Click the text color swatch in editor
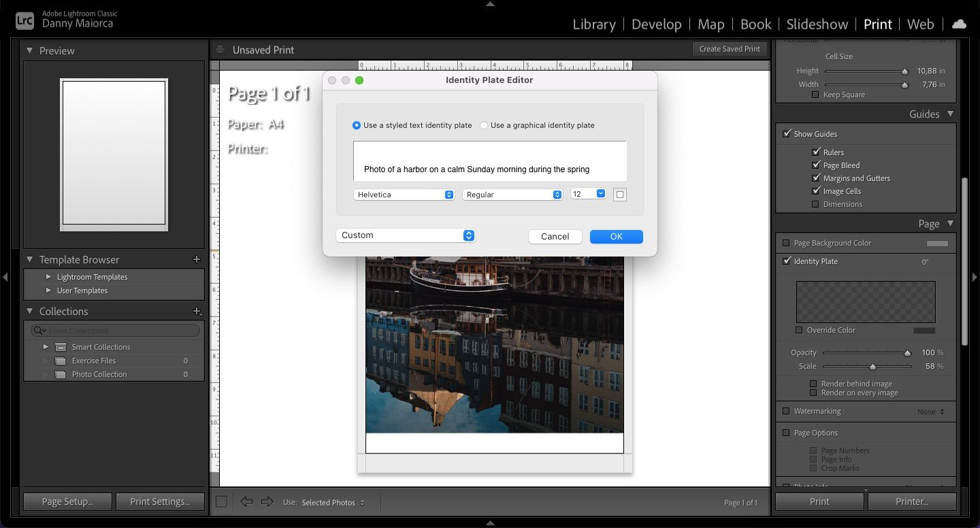Screen dimensions: 980x528 619,195
